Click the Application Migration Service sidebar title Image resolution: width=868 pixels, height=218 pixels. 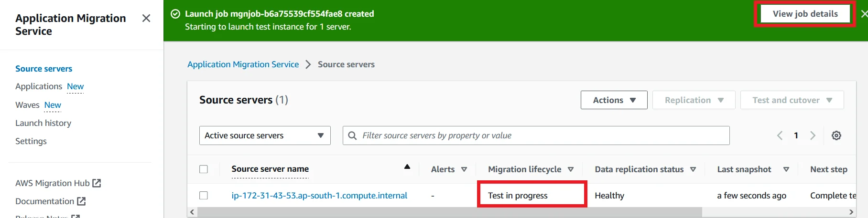[71, 24]
